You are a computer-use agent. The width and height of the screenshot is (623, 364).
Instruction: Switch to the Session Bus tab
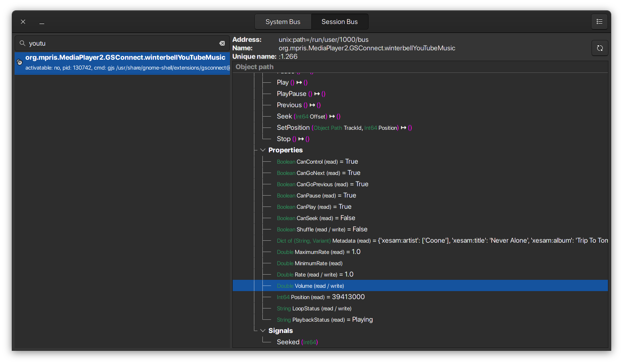click(339, 21)
